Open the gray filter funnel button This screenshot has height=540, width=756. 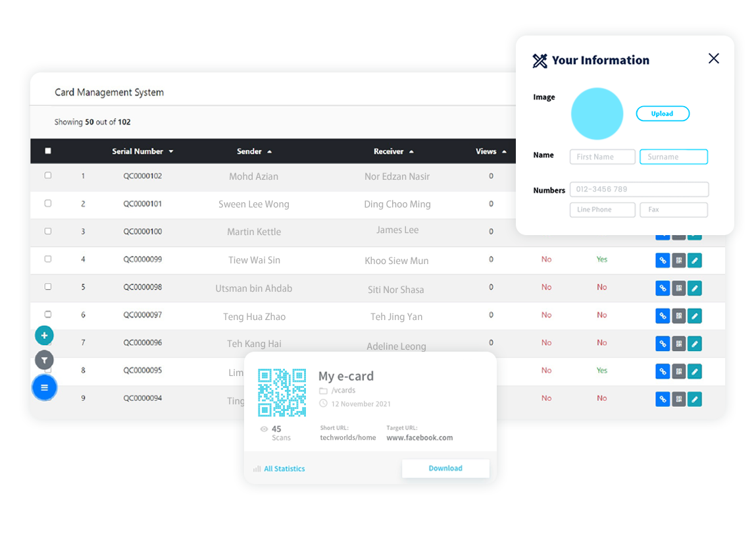(44, 360)
